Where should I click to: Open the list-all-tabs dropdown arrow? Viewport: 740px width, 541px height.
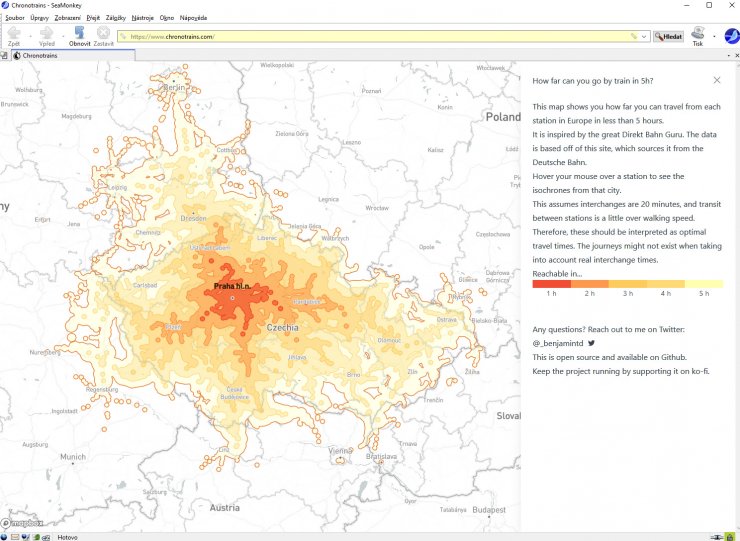click(x=729, y=56)
